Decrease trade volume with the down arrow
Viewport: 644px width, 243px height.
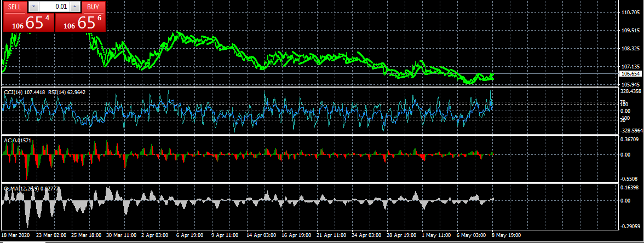click(33, 7)
